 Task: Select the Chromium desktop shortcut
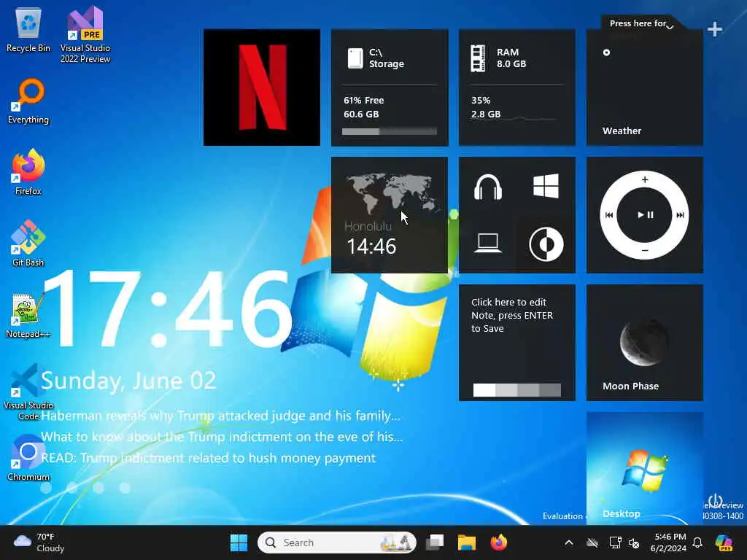click(x=28, y=458)
